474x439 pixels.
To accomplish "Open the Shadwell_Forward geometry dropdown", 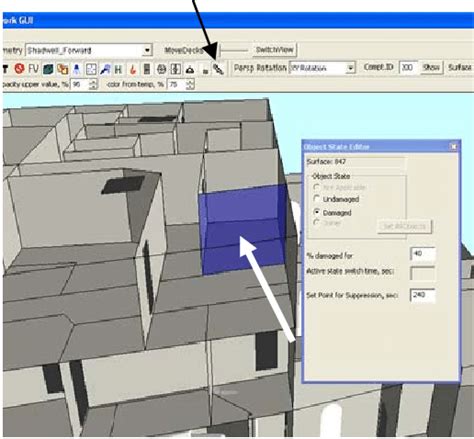I will tap(147, 50).
